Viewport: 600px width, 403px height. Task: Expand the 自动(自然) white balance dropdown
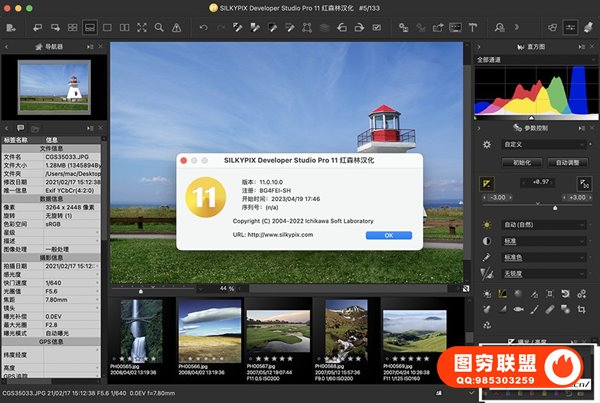point(545,225)
